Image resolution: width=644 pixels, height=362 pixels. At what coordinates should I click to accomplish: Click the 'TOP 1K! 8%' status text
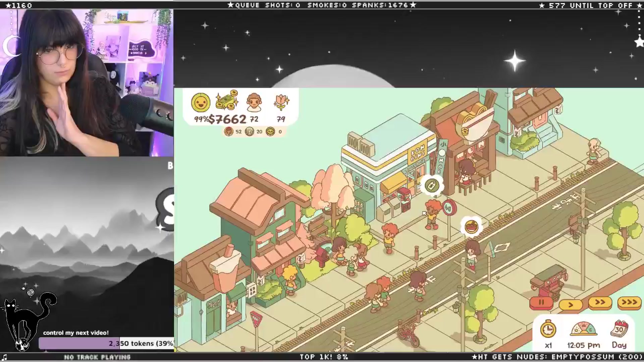tap(324, 357)
